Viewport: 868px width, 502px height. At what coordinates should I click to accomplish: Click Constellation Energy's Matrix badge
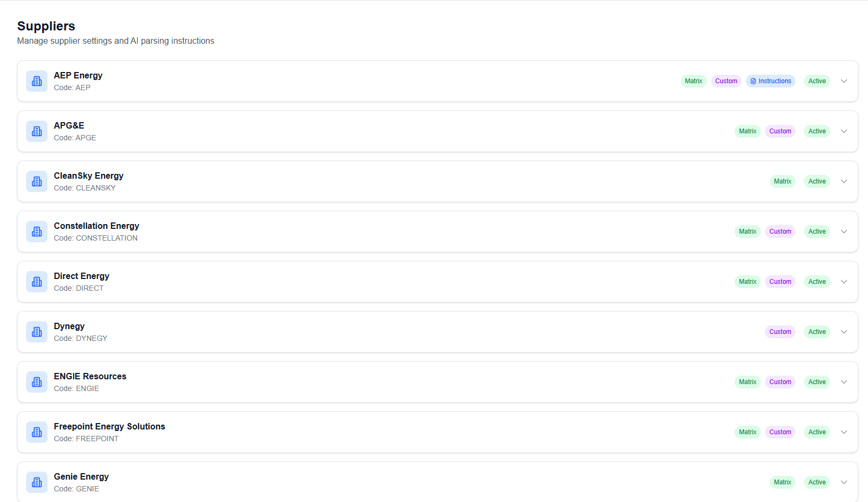tap(747, 232)
